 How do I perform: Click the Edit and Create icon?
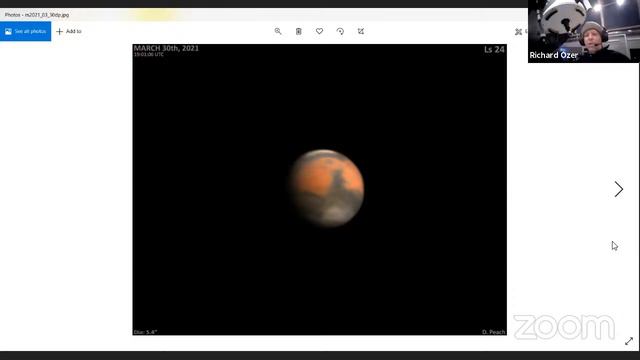(x=518, y=32)
